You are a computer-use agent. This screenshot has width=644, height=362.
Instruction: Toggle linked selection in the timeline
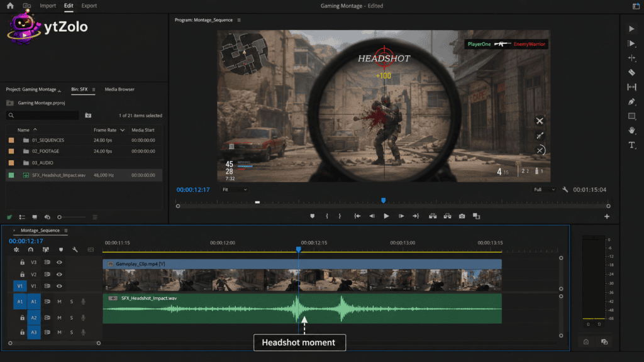pyautogui.click(x=45, y=250)
